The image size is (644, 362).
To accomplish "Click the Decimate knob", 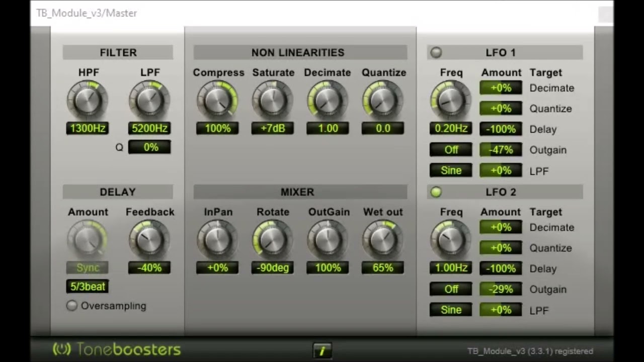I will [x=328, y=100].
